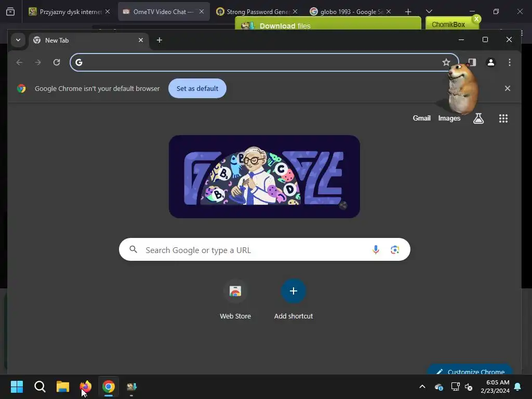Close the OmeTV Video Chat tab

coord(202,11)
